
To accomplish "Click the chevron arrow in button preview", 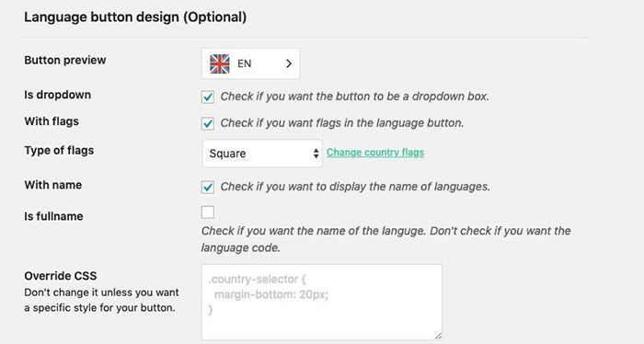I will pos(289,63).
